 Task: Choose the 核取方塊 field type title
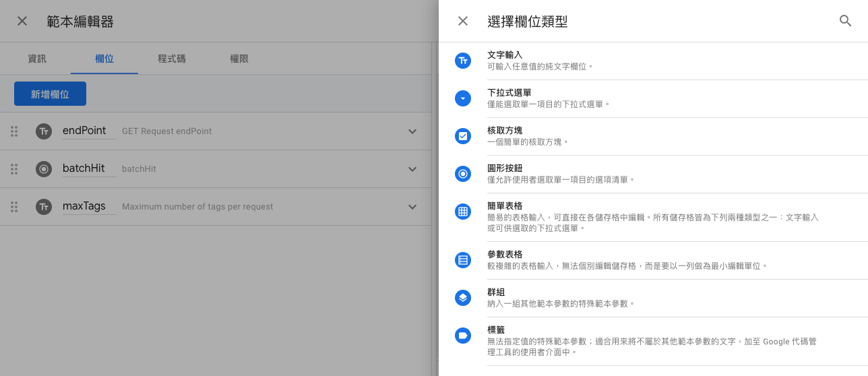coord(505,130)
